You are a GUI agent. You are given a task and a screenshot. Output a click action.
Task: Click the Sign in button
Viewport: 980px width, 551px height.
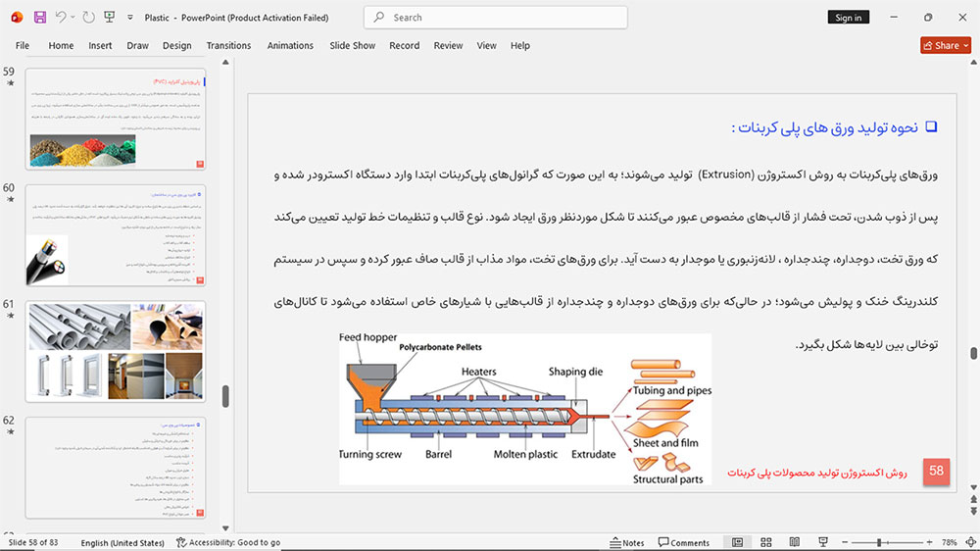[x=848, y=18]
